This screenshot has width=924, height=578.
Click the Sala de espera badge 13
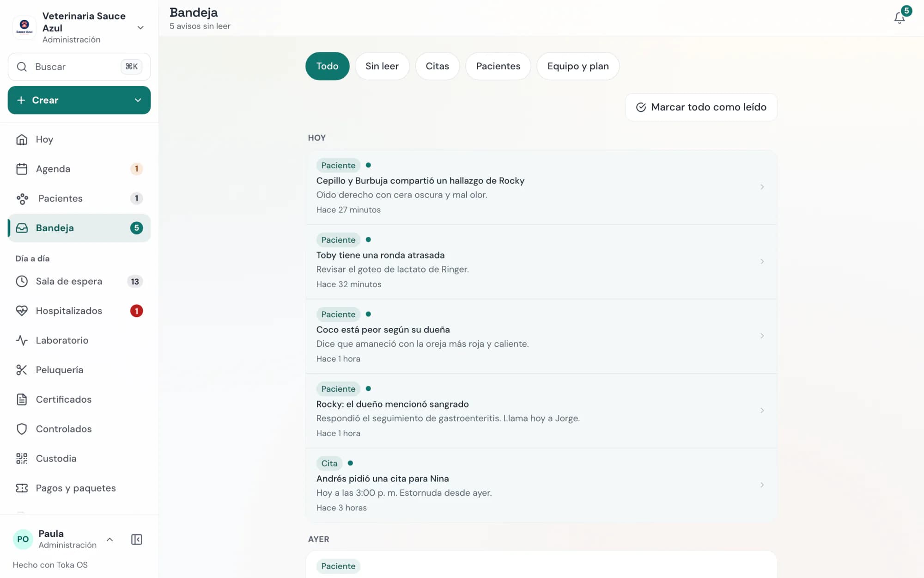click(x=135, y=282)
